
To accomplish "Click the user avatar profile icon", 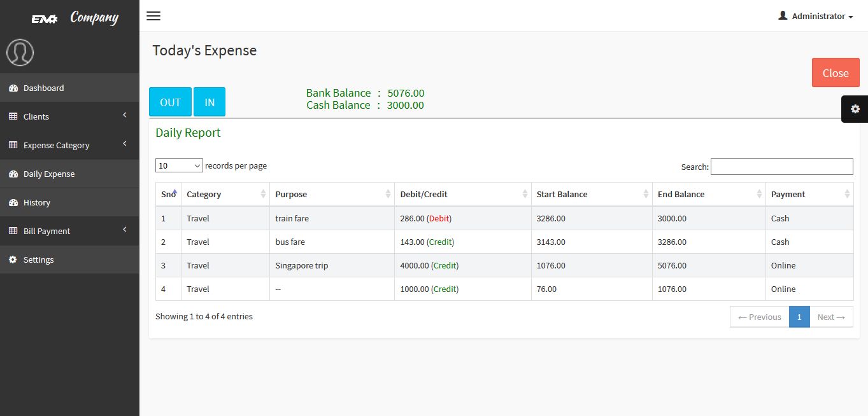I will pyautogui.click(x=20, y=52).
